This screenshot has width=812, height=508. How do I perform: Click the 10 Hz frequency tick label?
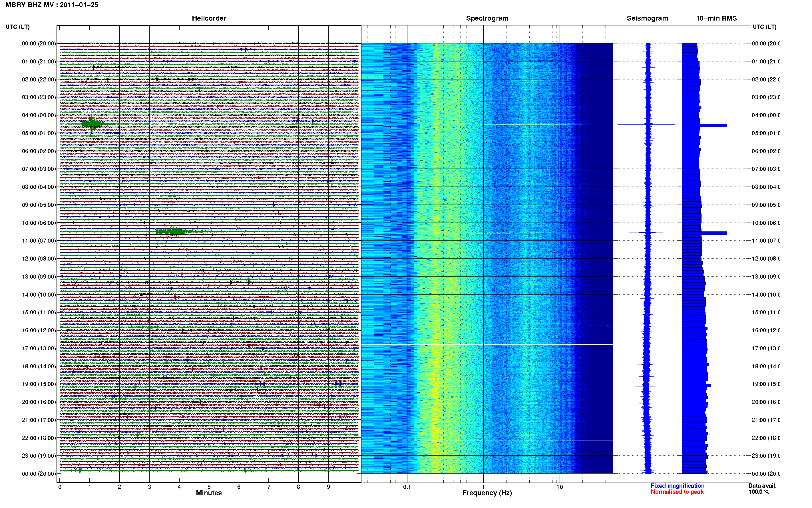(560, 487)
